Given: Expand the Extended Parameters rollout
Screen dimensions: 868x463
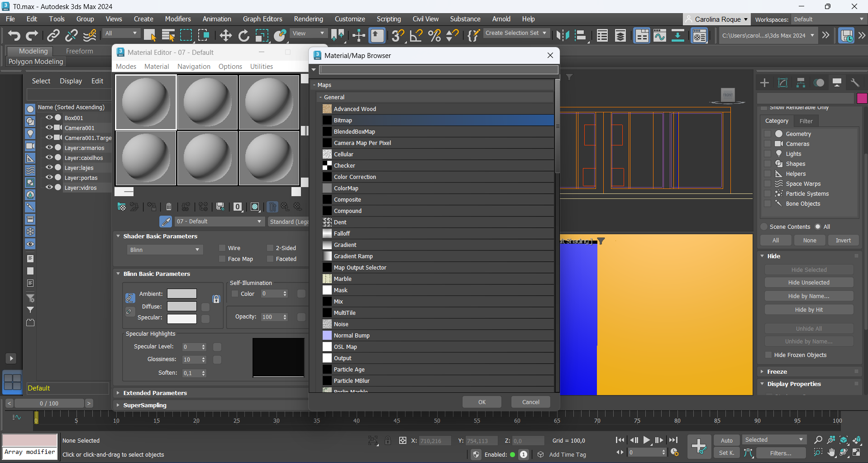Looking at the screenshot, I should click(155, 393).
